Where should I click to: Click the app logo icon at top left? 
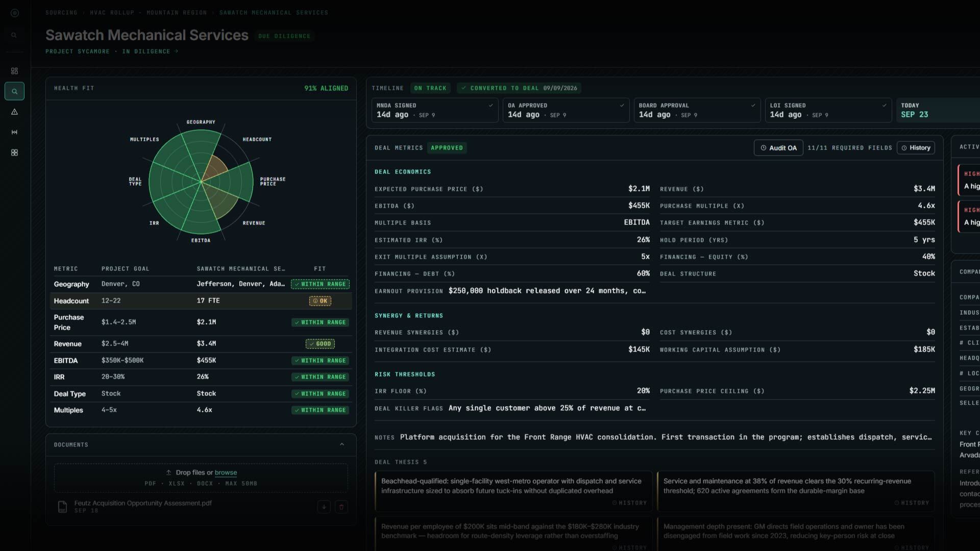coord(14,13)
